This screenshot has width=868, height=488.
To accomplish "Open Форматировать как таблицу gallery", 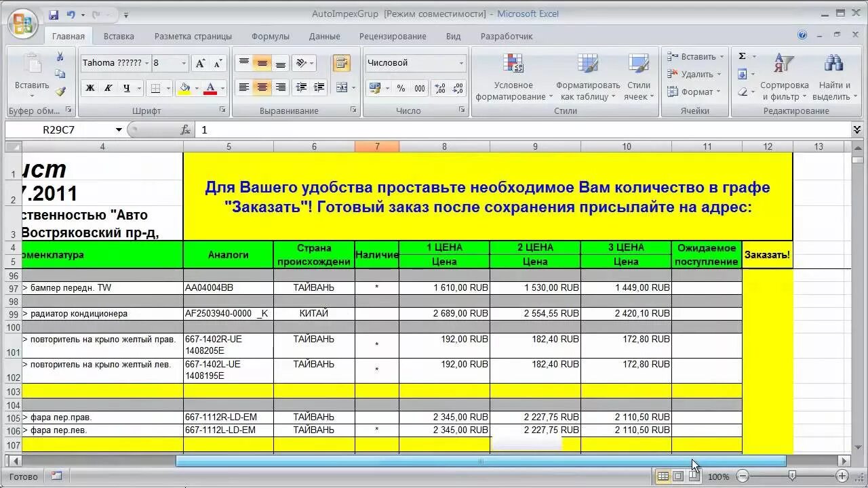I will point(588,77).
